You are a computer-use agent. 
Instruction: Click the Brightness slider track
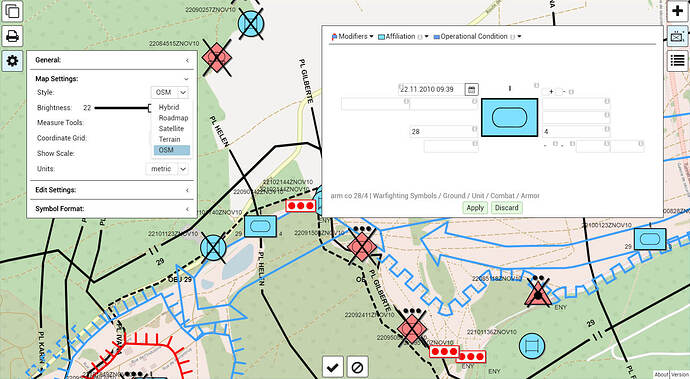click(x=122, y=108)
